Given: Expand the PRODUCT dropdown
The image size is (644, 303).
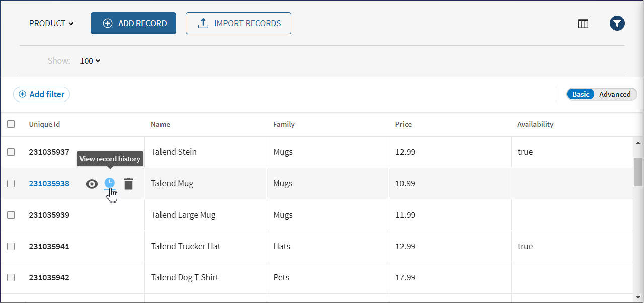Looking at the screenshot, I should [x=51, y=23].
